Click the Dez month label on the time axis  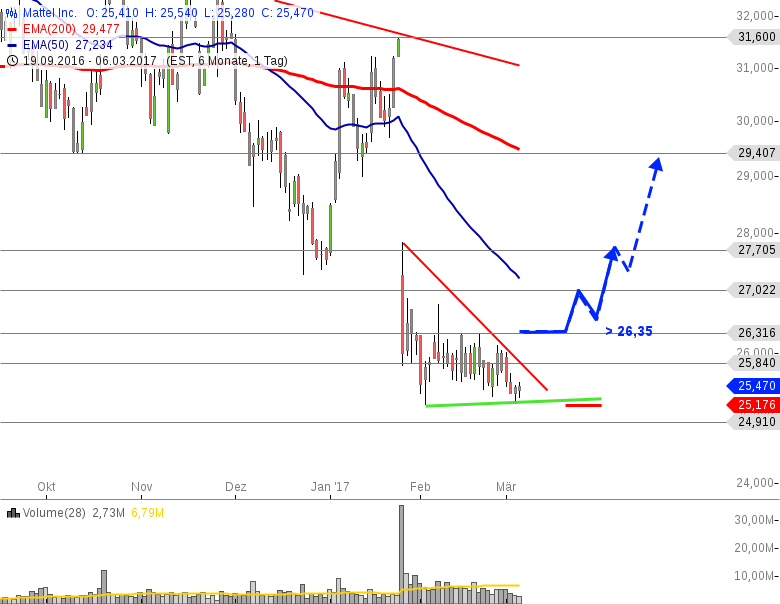[236, 487]
